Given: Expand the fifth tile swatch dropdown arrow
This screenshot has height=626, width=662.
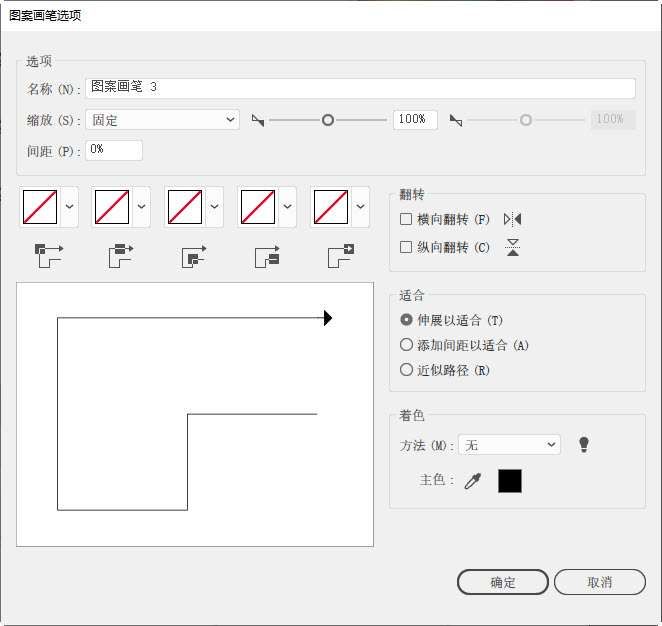Looking at the screenshot, I should pos(361,206).
